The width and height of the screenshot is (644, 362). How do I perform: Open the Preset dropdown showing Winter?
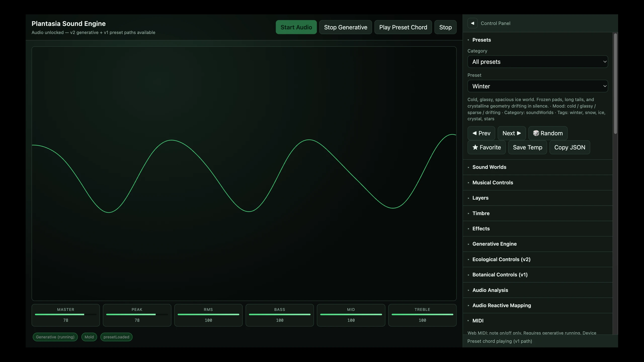click(x=538, y=86)
